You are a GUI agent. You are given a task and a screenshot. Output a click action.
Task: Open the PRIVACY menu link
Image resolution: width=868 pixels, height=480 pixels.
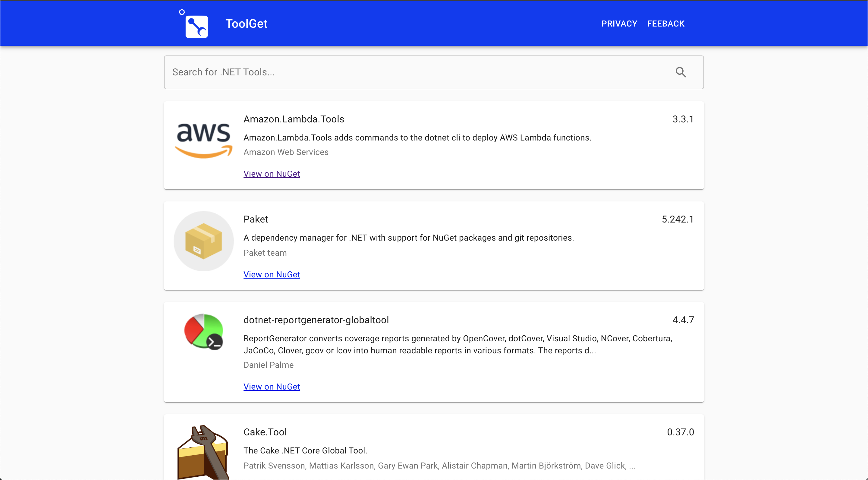point(619,24)
